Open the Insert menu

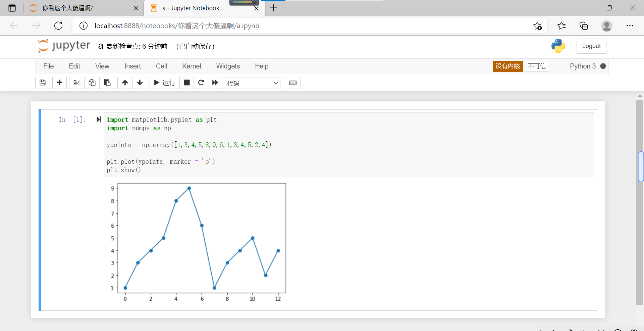click(132, 66)
